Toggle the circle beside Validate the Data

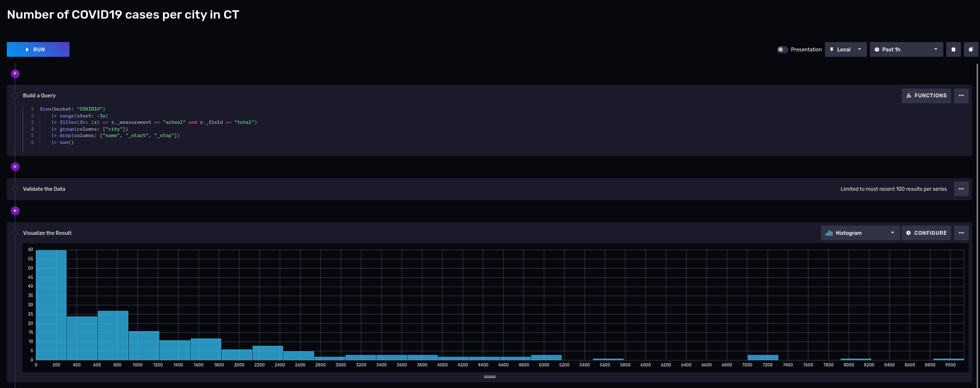(x=15, y=189)
